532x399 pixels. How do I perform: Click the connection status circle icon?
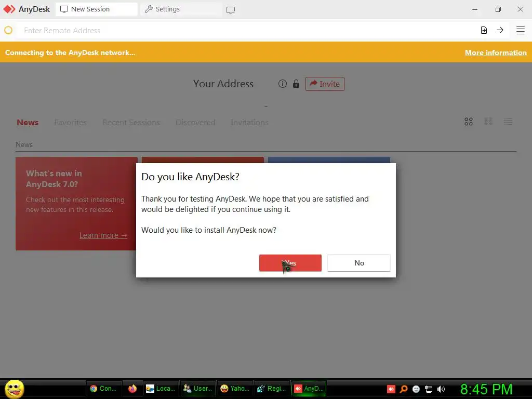[x=8, y=31]
